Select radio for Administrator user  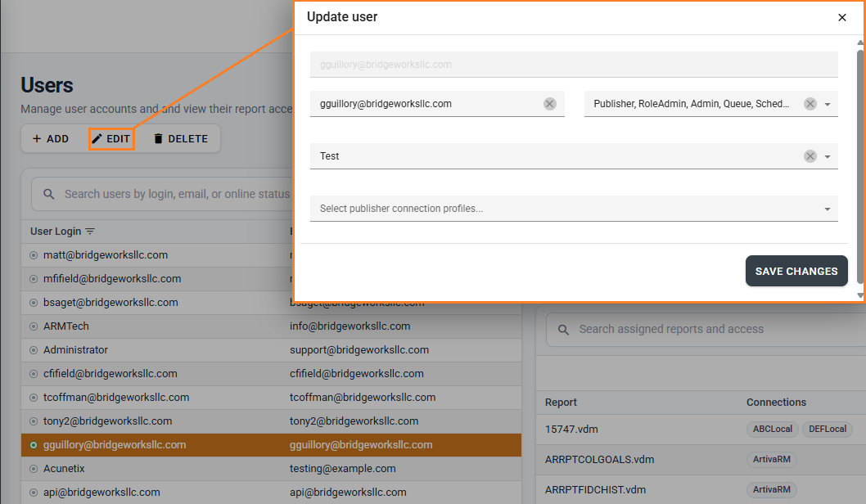pyautogui.click(x=34, y=350)
